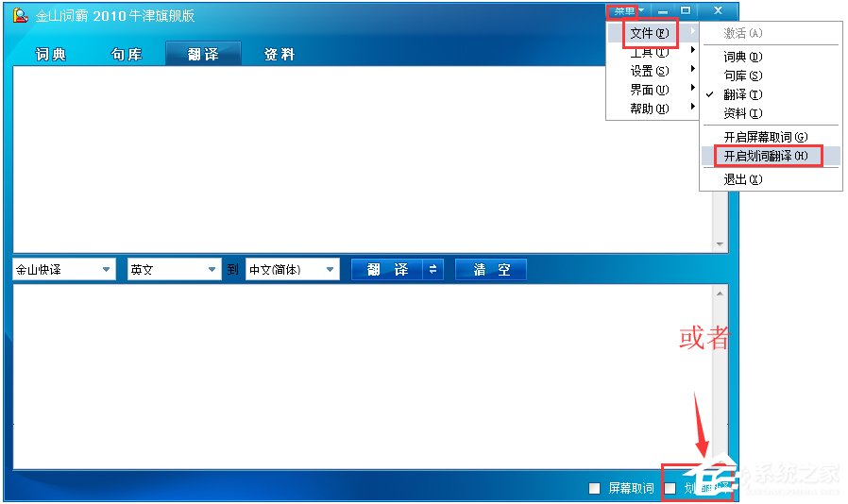Expand the arrow next to 帮助(H)

(693, 107)
